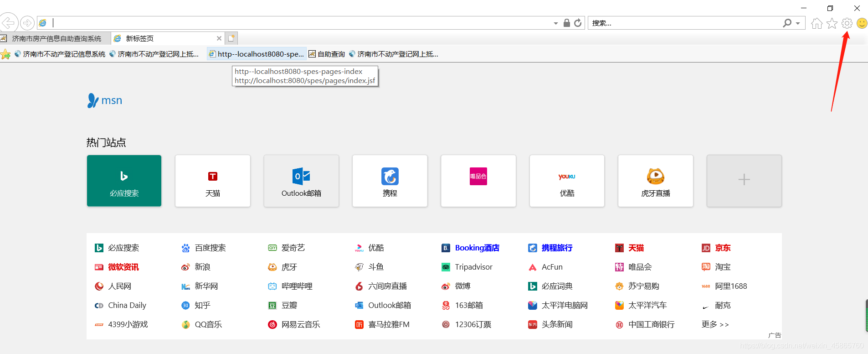Click the security lock icon
This screenshot has height=354, width=868.
pyautogui.click(x=567, y=23)
